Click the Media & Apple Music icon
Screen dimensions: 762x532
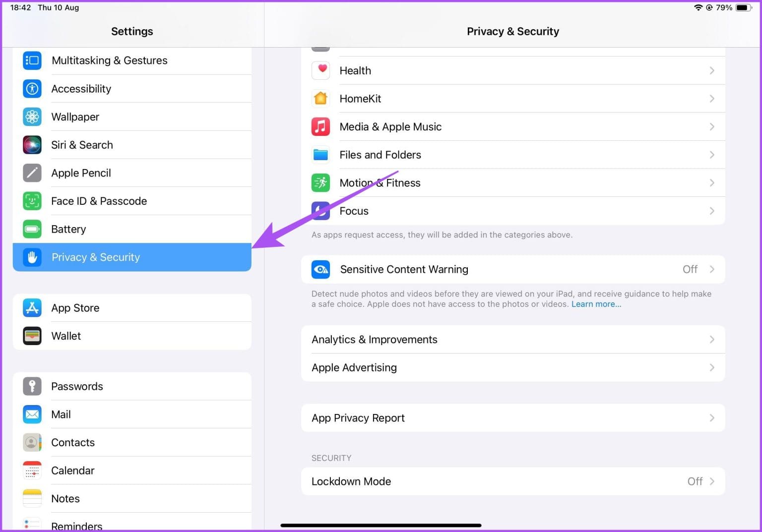pyautogui.click(x=320, y=126)
